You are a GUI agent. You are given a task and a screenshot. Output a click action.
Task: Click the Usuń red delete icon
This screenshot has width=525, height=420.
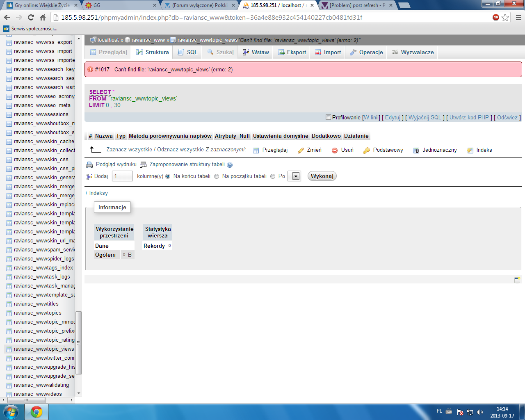coord(335,151)
